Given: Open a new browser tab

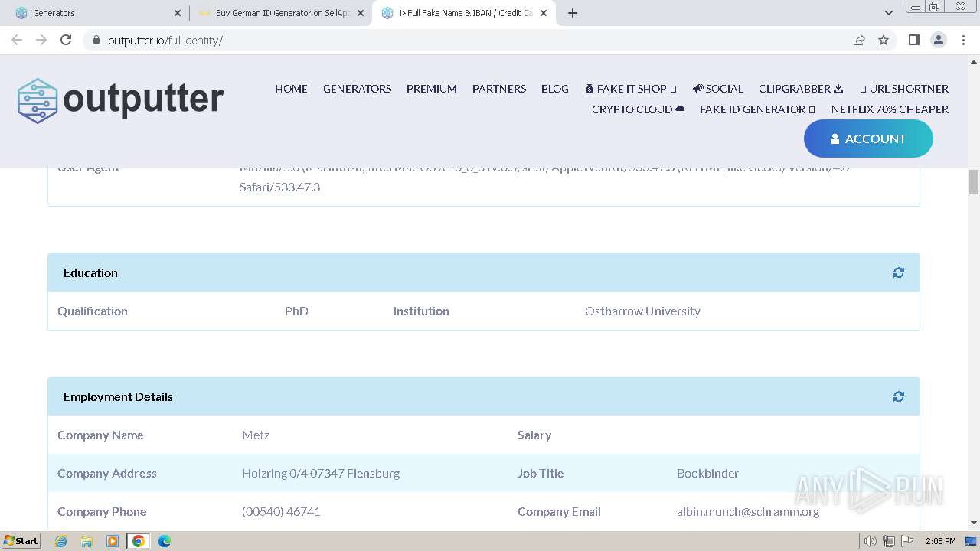Looking at the screenshot, I should (x=573, y=13).
